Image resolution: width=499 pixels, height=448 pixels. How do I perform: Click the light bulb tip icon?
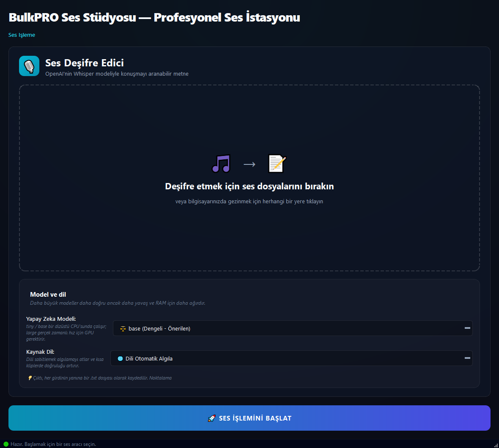coord(30,378)
